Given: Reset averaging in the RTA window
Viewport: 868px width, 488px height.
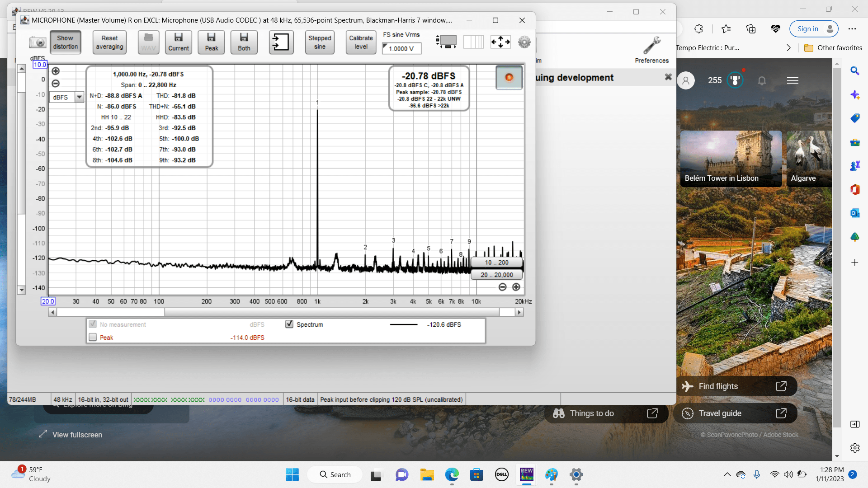Looking at the screenshot, I should pos(109,42).
